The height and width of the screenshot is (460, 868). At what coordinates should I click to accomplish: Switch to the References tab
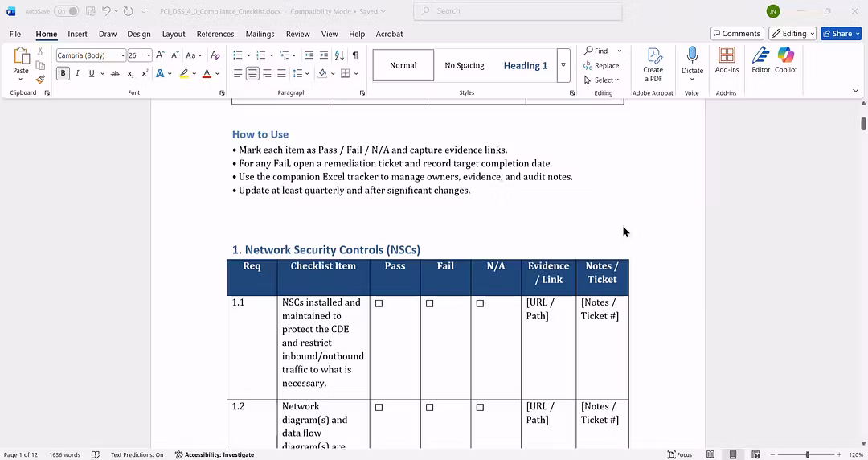[215, 34]
